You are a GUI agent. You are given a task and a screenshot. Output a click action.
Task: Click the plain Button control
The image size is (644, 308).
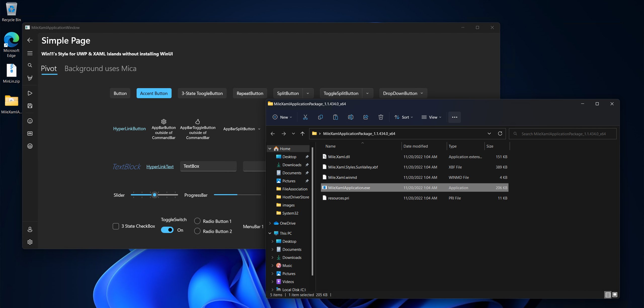click(120, 93)
